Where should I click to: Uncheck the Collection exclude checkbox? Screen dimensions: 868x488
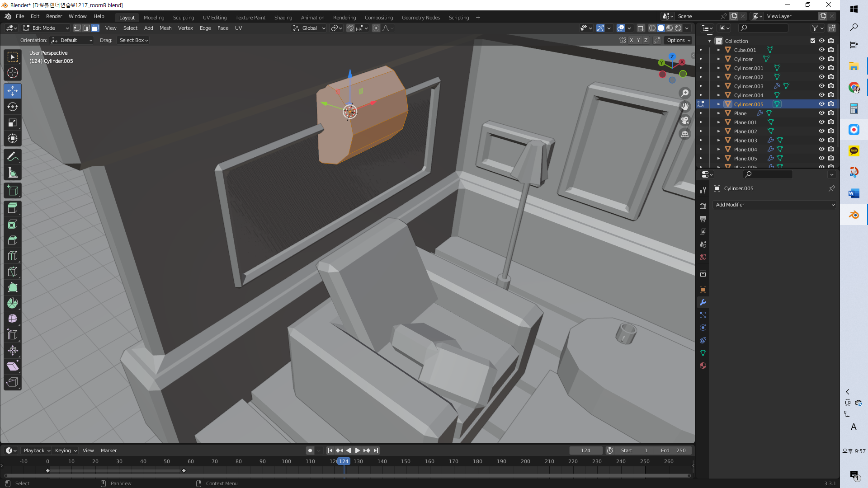813,41
